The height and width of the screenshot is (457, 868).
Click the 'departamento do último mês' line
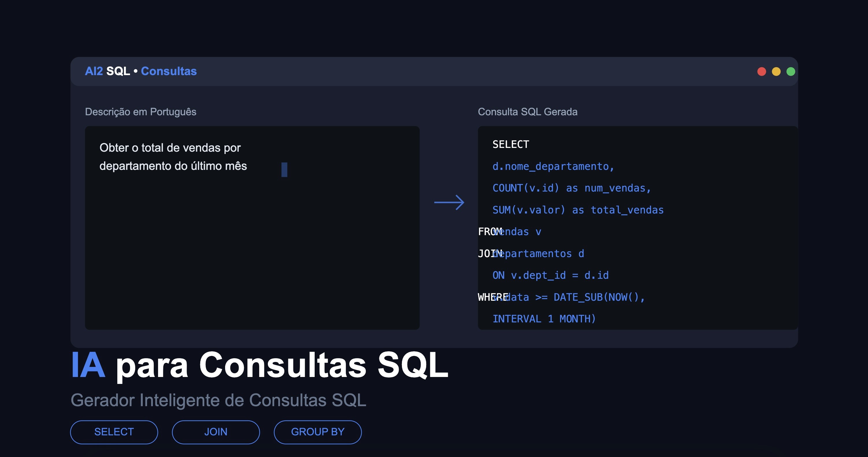(173, 166)
